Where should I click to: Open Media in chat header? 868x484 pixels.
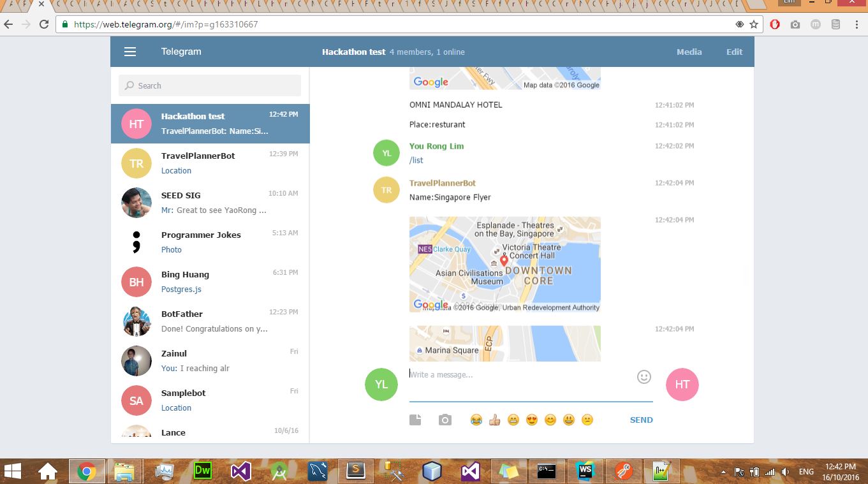(x=689, y=52)
